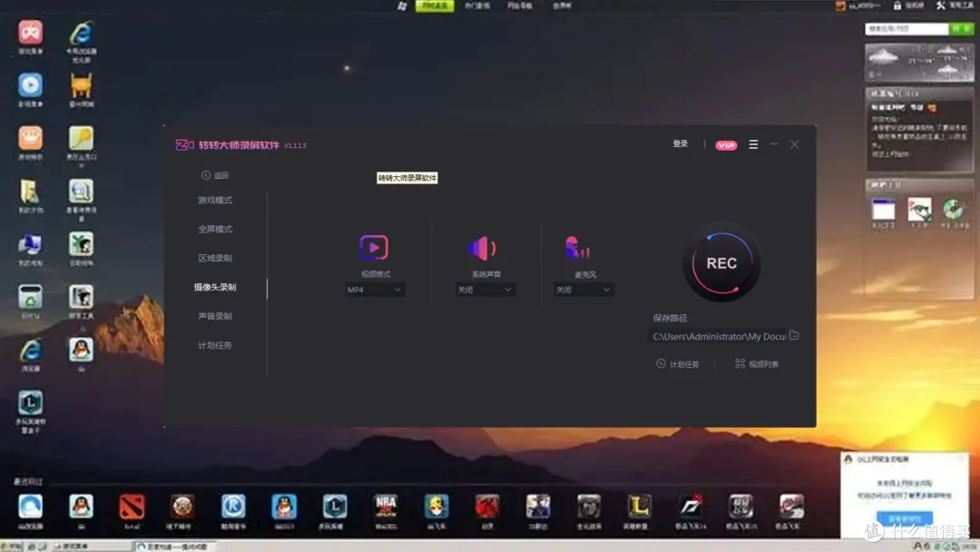The width and height of the screenshot is (980, 552).
Task: Click the green highlighted tab in the top bar
Action: [435, 5]
